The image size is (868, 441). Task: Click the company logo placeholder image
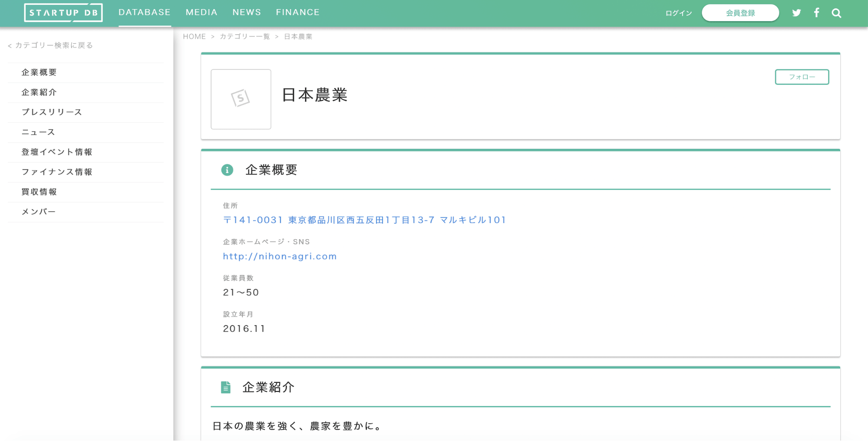pyautogui.click(x=241, y=99)
